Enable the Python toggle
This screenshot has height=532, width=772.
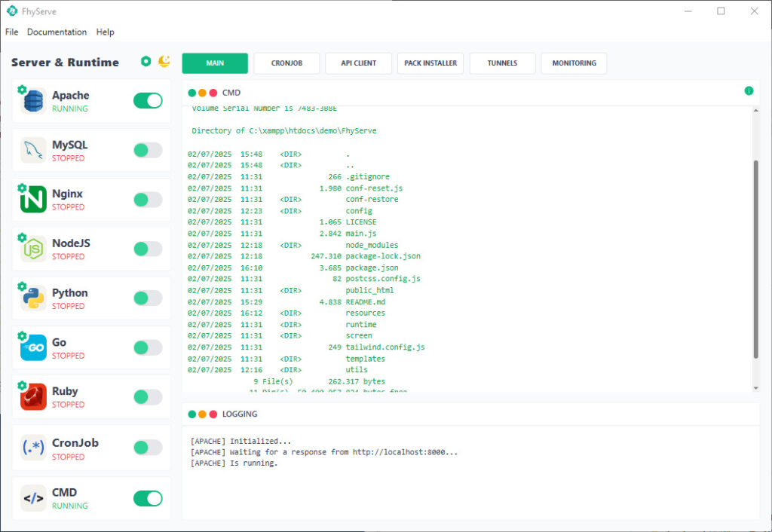(x=148, y=298)
